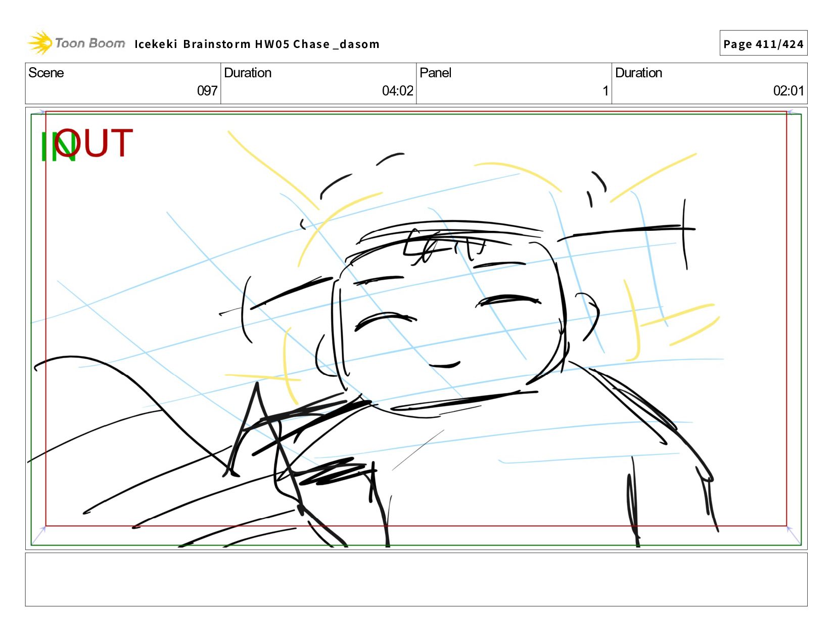This screenshot has width=834, height=644.
Task: Click the scene duration value '04:02'
Action: point(398,91)
